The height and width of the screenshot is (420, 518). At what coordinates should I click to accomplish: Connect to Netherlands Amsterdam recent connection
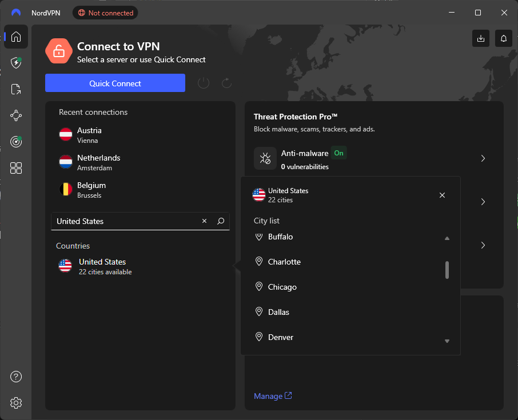[141, 162]
